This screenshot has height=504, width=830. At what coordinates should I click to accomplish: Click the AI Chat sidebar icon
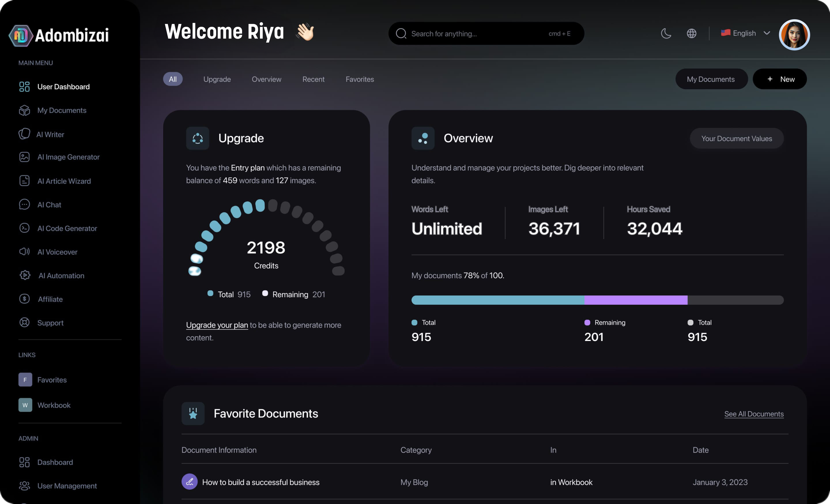click(24, 204)
